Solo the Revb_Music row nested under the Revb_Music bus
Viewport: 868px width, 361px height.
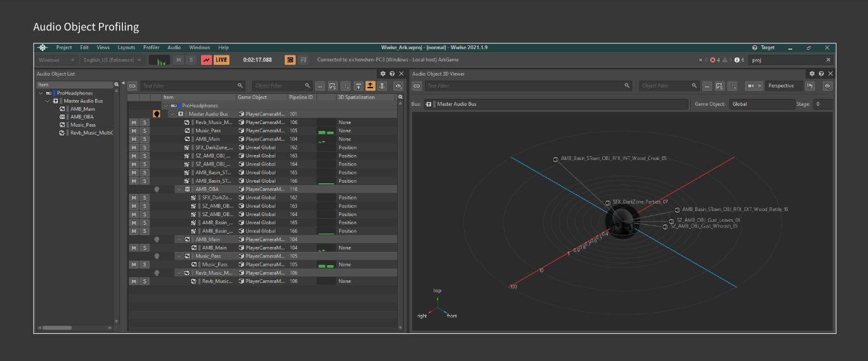pos(144,281)
